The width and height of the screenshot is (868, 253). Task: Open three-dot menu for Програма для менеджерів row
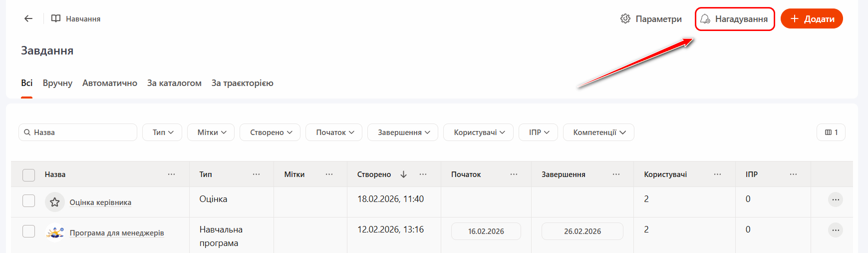835,230
